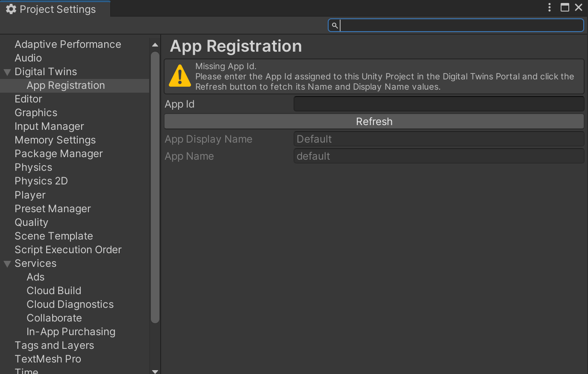Open the Input Manager section
Image resolution: width=588 pixels, height=374 pixels.
click(49, 126)
